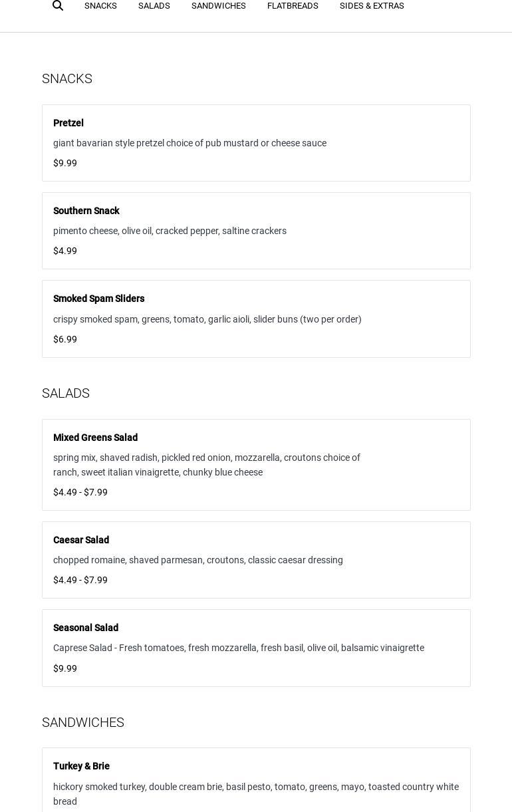Go to Sandwiches in the navigation
Image resolution: width=512 pixels, height=812 pixels.
pos(218,6)
